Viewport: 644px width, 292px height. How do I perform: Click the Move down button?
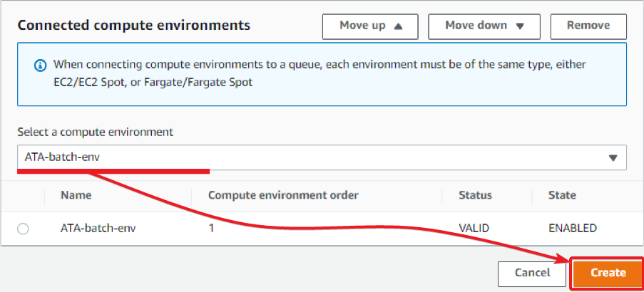(484, 26)
